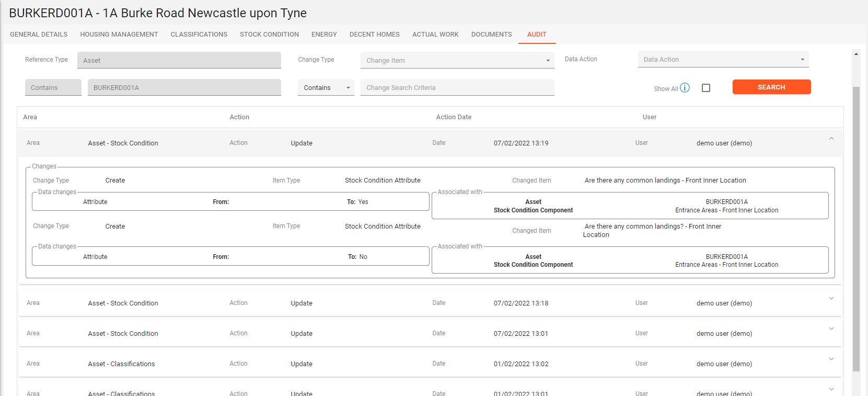Open the Data Action dropdown
The height and width of the screenshot is (396, 868).
(723, 60)
